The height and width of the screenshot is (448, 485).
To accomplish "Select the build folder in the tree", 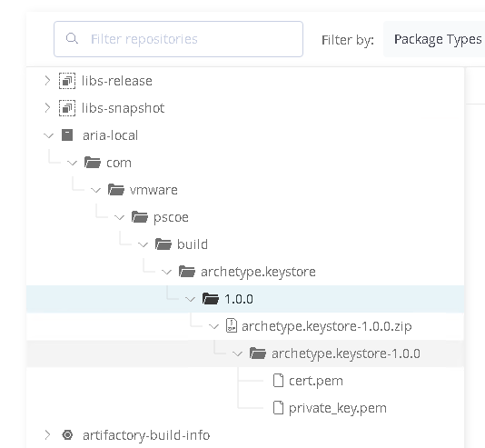I will pyautogui.click(x=192, y=244).
